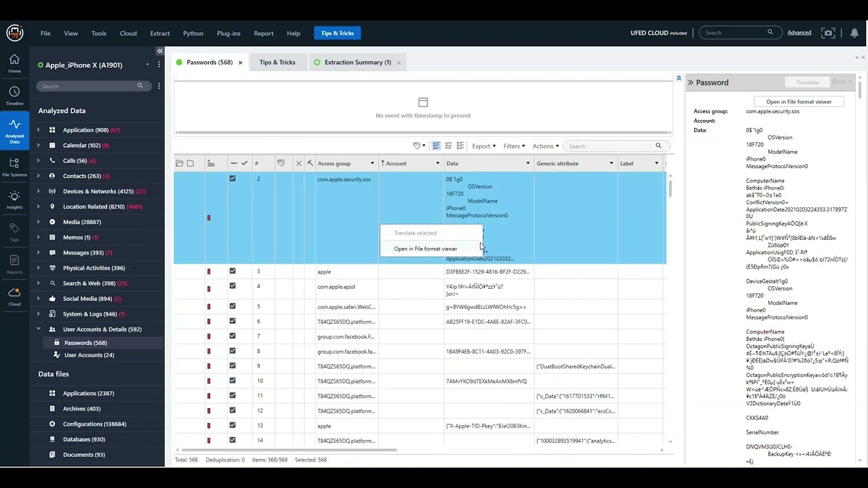Click the magnifier icon in table search box

coord(658,146)
